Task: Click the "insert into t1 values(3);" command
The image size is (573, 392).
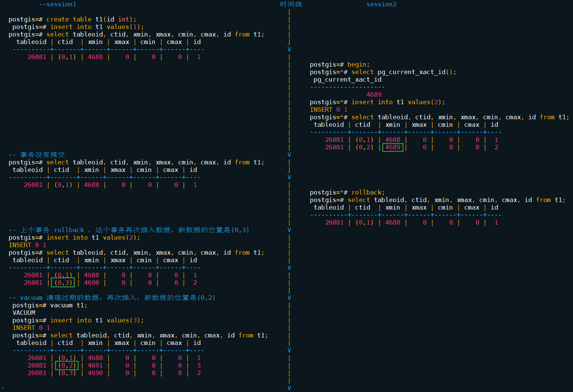Action: pos(97,321)
